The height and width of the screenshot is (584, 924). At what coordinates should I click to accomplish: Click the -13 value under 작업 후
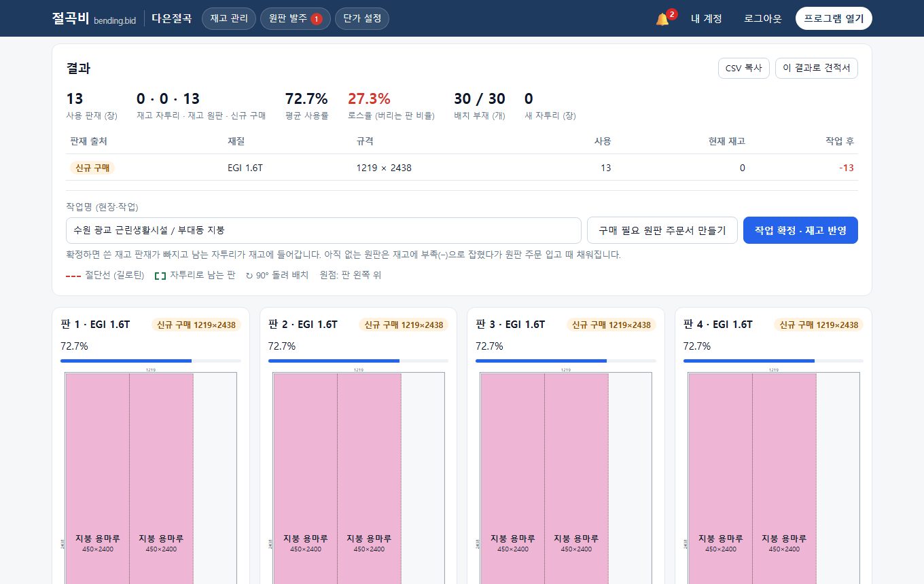pos(846,168)
